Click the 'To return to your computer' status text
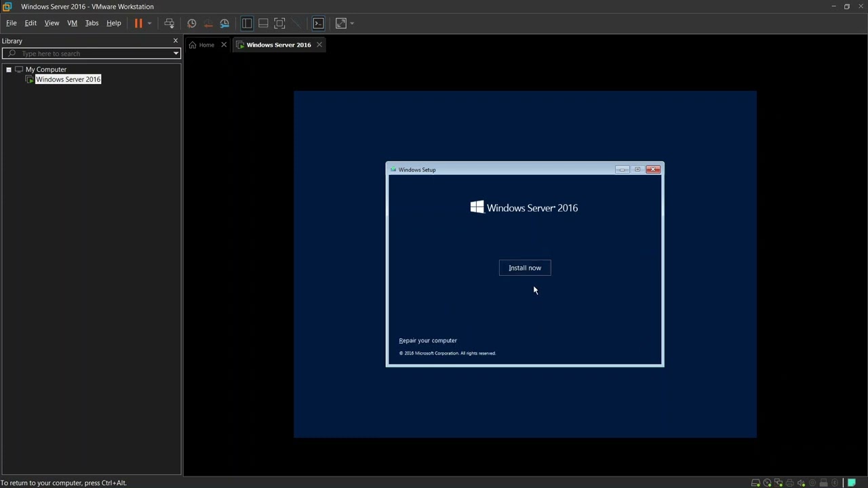Screen dimensions: 868x488 pyautogui.click(x=64, y=483)
